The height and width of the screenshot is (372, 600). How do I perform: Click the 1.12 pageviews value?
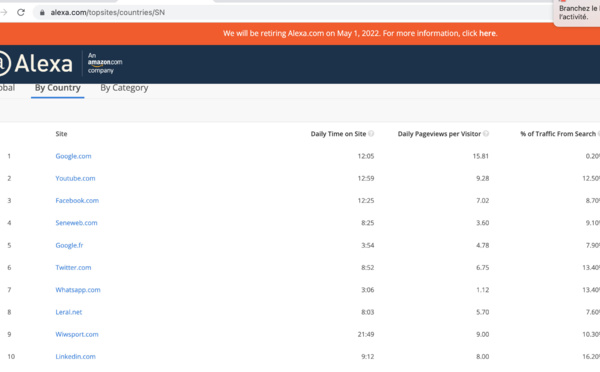click(x=483, y=290)
